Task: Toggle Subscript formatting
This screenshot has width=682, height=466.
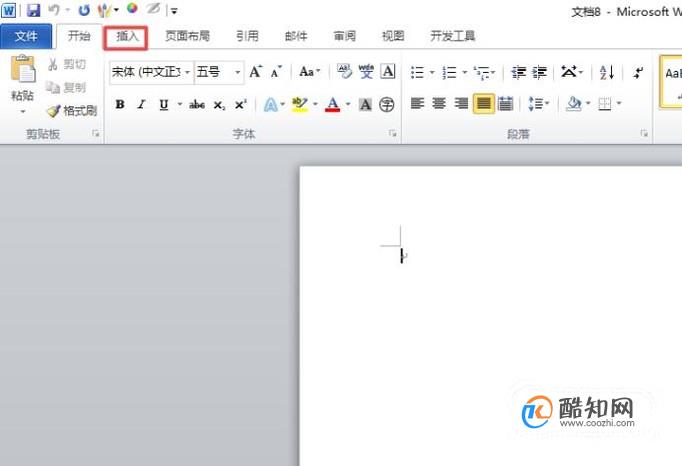Action: pos(219,105)
